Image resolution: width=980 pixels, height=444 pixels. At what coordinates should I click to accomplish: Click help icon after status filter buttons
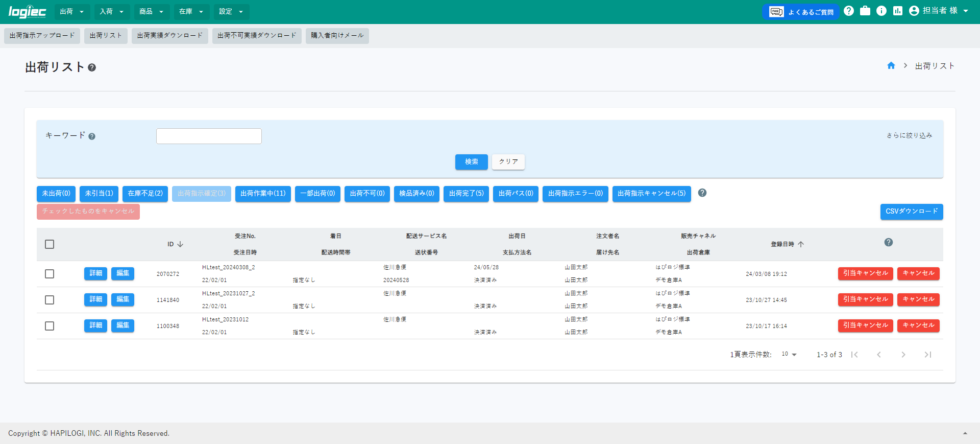click(x=702, y=193)
